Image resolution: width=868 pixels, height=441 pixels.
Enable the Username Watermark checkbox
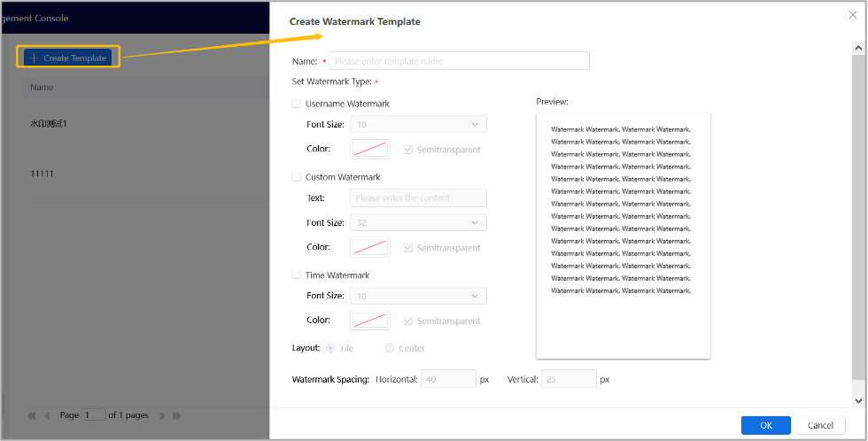(297, 104)
